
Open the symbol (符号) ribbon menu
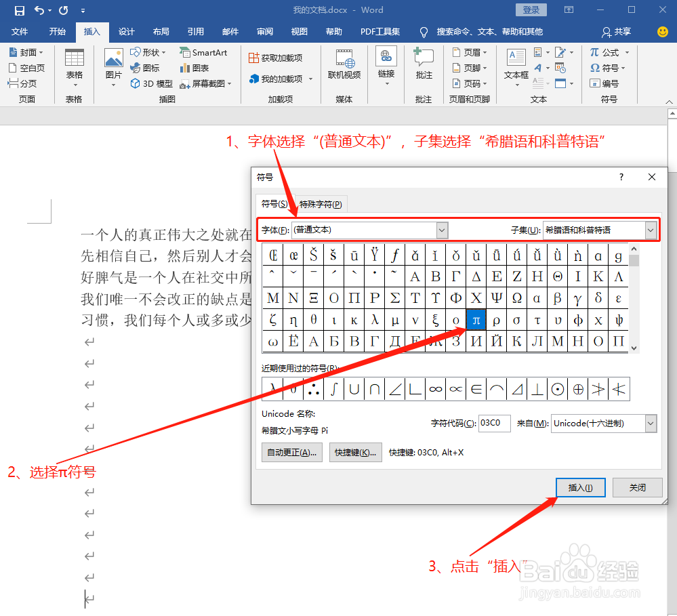click(x=608, y=68)
